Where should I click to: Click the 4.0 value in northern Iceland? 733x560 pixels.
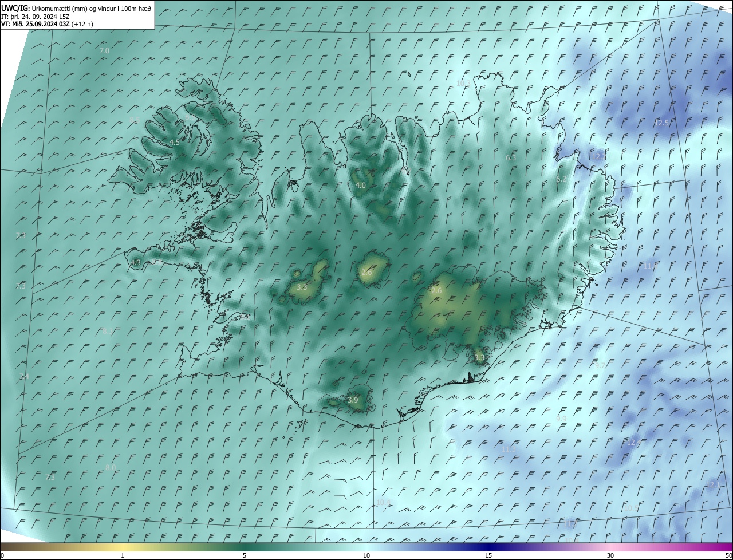[x=360, y=186]
